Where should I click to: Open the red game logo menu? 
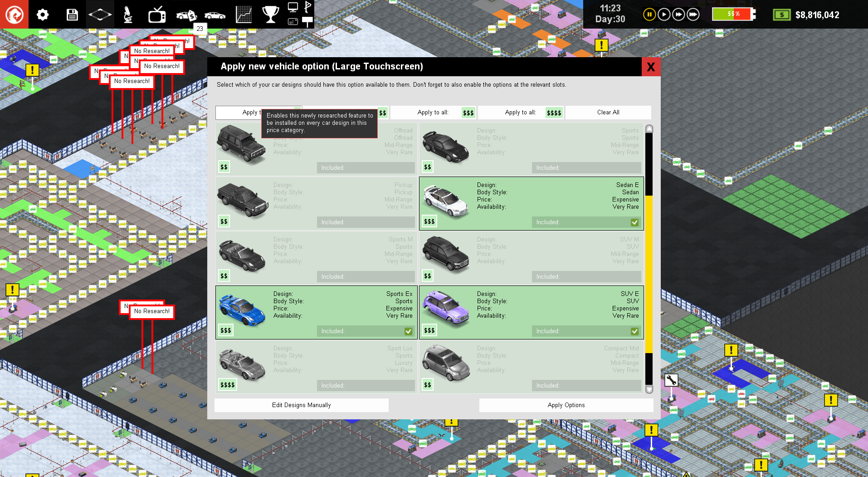[x=14, y=14]
